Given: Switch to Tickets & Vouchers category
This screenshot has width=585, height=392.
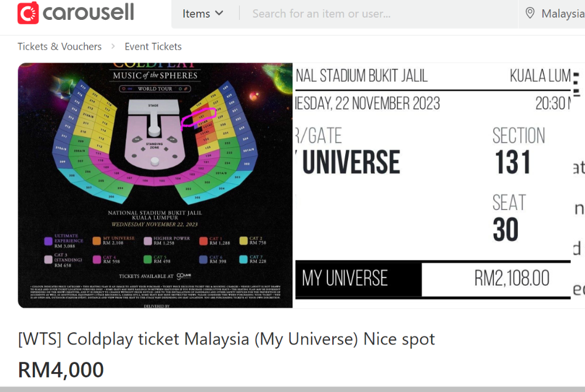Looking at the screenshot, I should 59,46.
